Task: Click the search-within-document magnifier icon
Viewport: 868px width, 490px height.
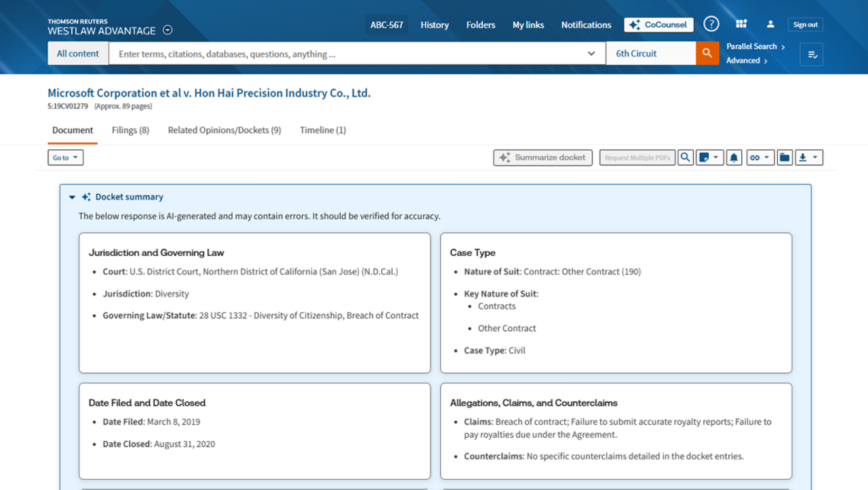Action: click(686, 157)
